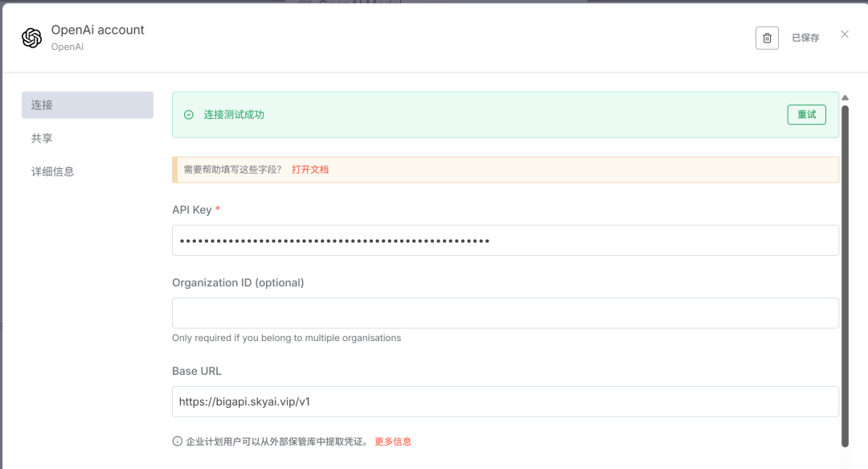This screenshot has width=868, height=469.
Task: Click the 需要帮助填写这些字段 text
Action: pyautogui.click(x=232, y=170)
